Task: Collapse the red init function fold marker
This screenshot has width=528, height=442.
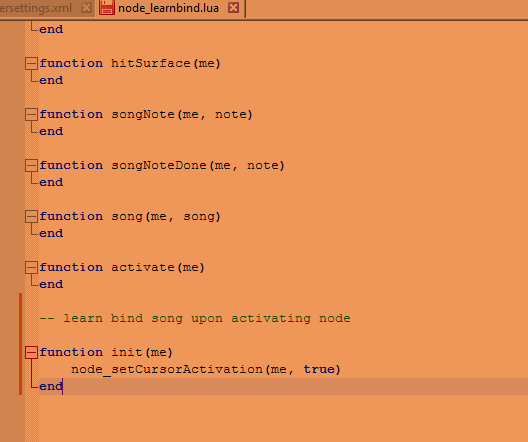Action: point(31,352)
